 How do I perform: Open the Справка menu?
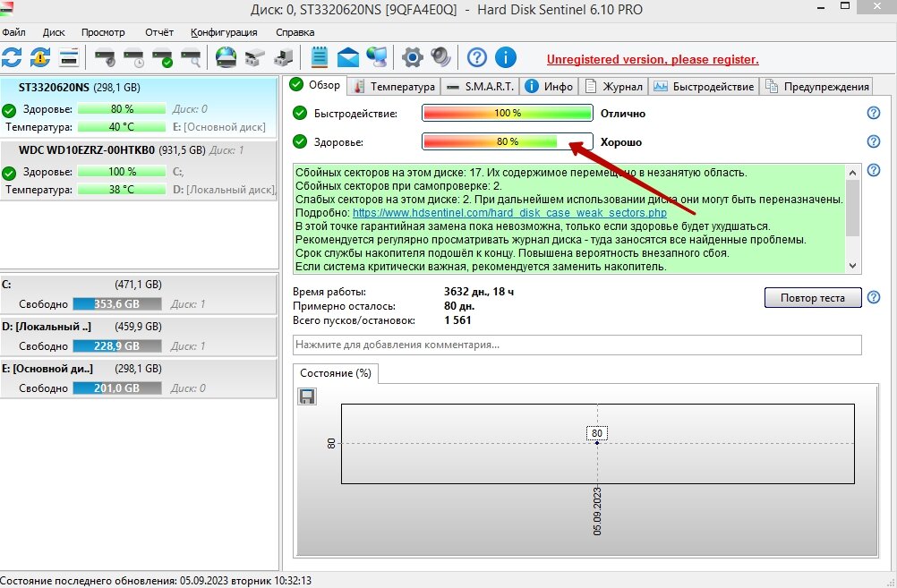295,32
